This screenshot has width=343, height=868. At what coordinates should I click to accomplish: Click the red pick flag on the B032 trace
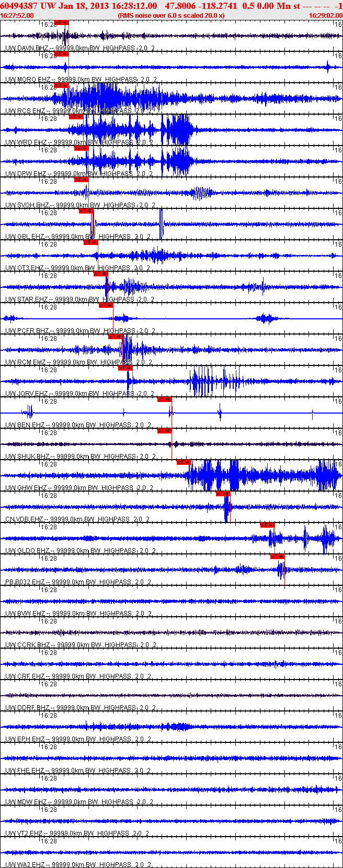pyautogui.click(x=278, y=557)
